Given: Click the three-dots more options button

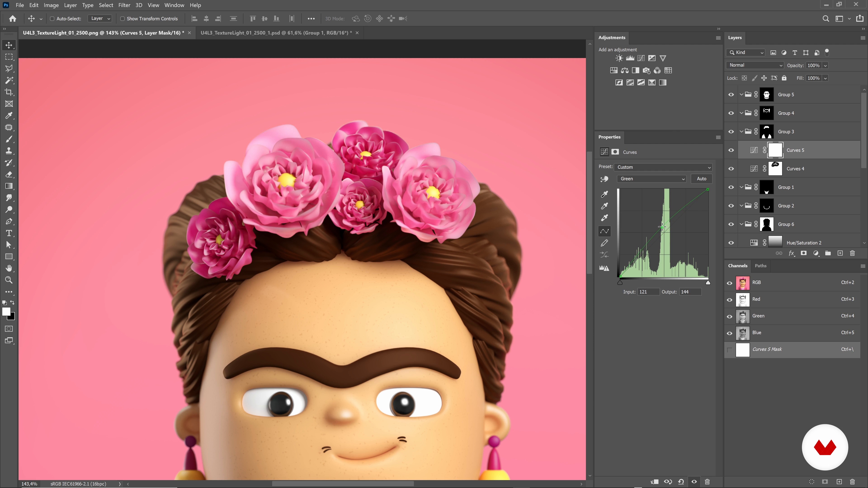Looking at the screenshot, I should (x=311, y=19).
